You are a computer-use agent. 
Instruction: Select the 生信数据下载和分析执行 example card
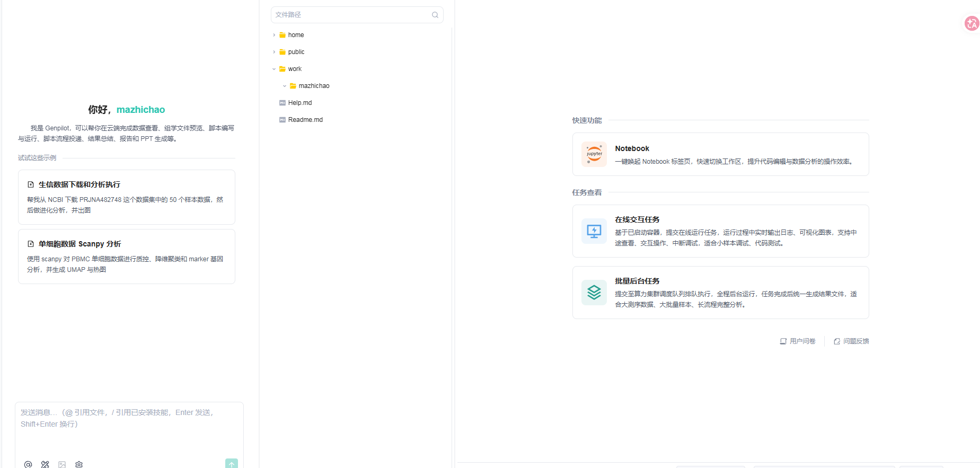coord(127,197)
